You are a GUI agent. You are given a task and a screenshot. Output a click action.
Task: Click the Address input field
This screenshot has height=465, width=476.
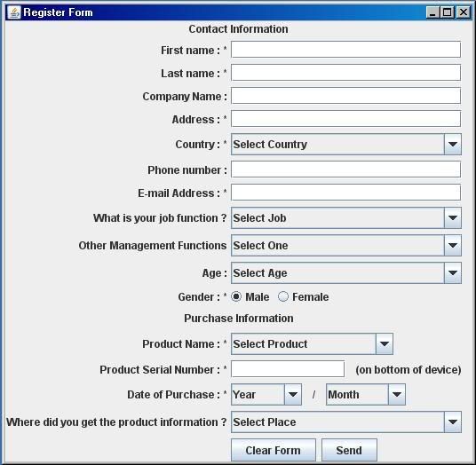345,119
